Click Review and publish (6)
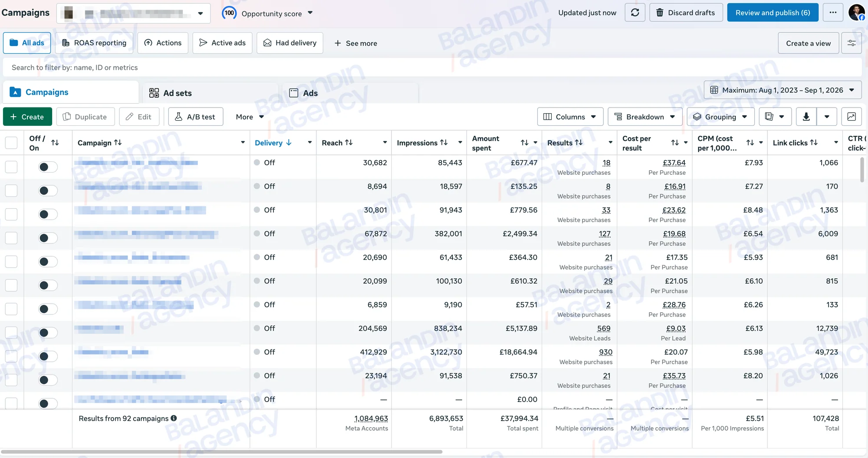868x458 pixels. coord(773,13)
